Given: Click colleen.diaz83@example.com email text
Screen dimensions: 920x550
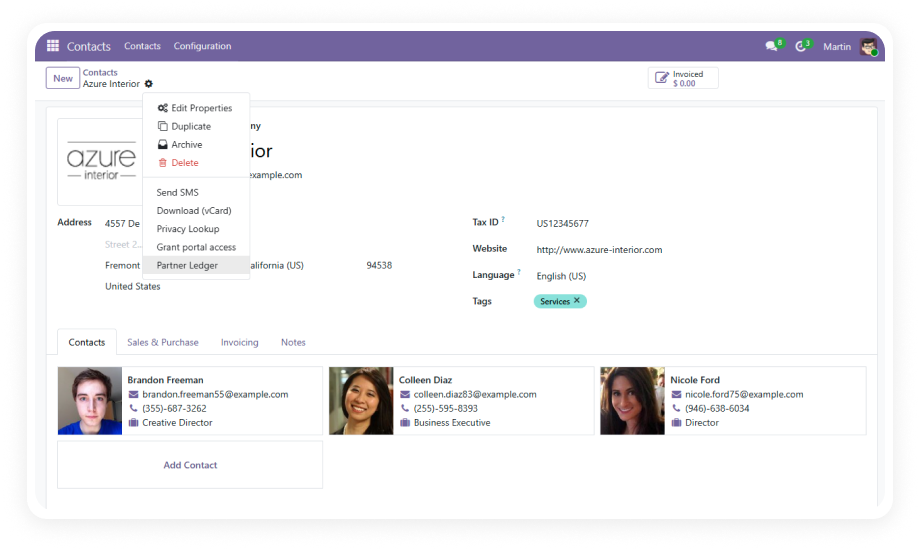Looking at the screenshot, I should click(x=475, y=394).
